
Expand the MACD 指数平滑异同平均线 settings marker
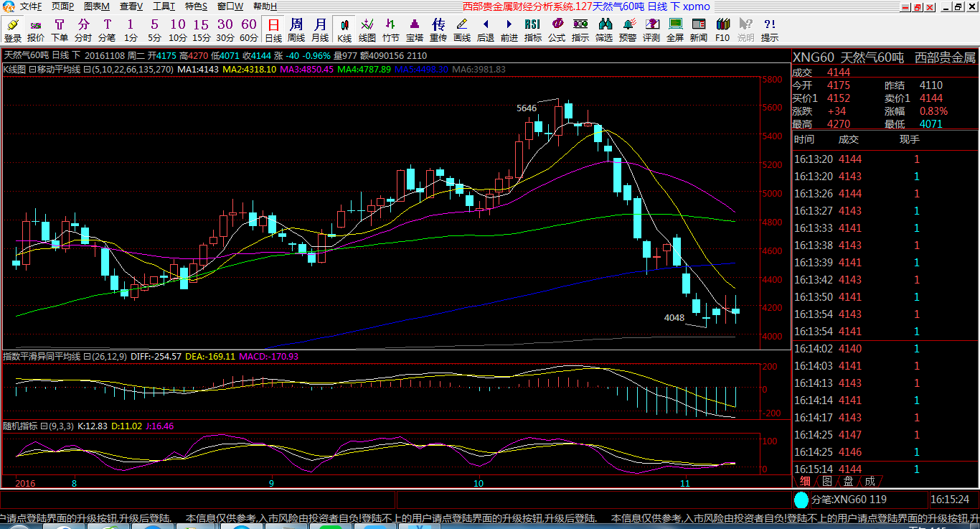pos(86,357)
